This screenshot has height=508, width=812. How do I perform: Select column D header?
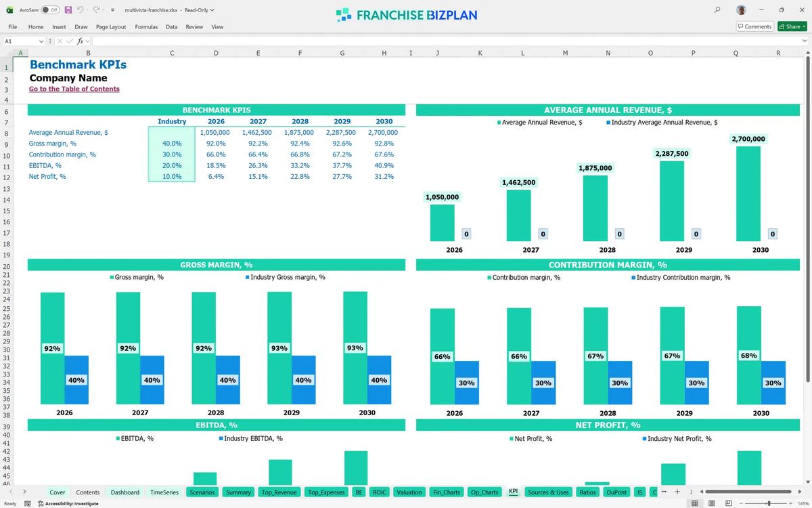coord(216,53)
